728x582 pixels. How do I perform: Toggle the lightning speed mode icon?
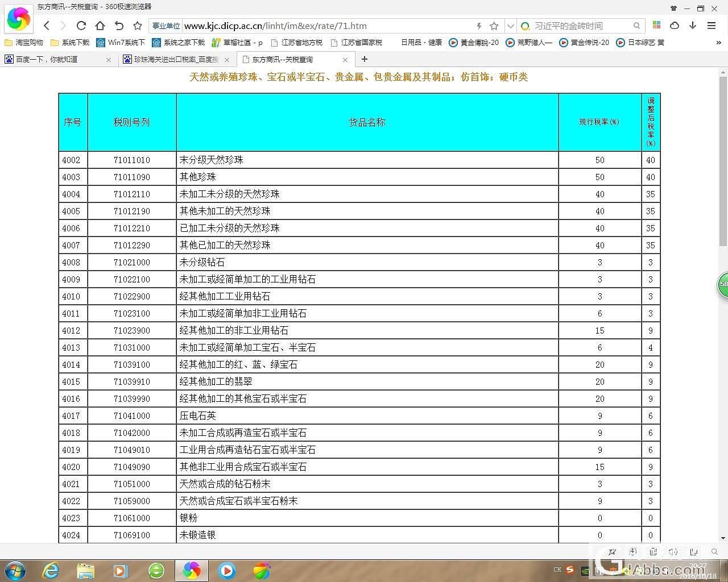coord(479,26)
